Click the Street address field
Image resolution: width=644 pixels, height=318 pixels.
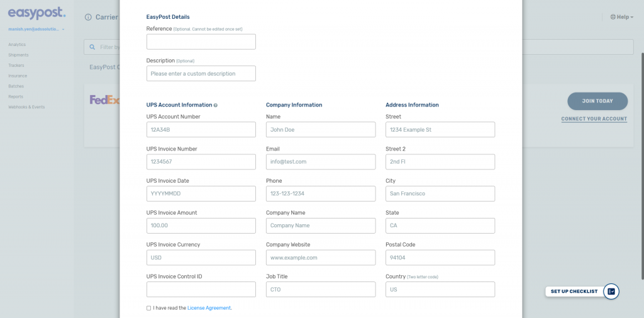[x=440, y=130]
